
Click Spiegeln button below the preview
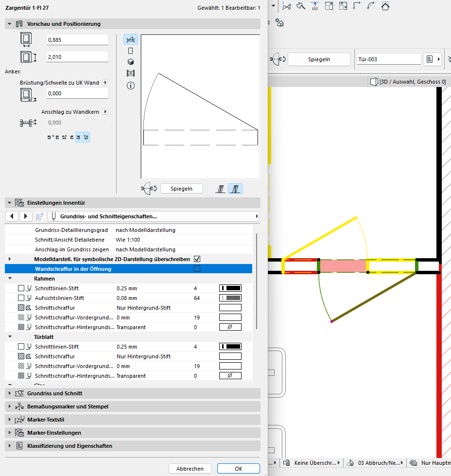[x=181, y=189]
